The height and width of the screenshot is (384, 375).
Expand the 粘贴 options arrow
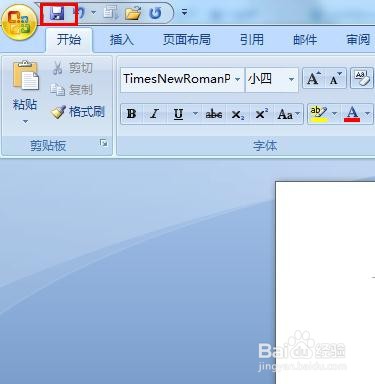coord(25,121)
